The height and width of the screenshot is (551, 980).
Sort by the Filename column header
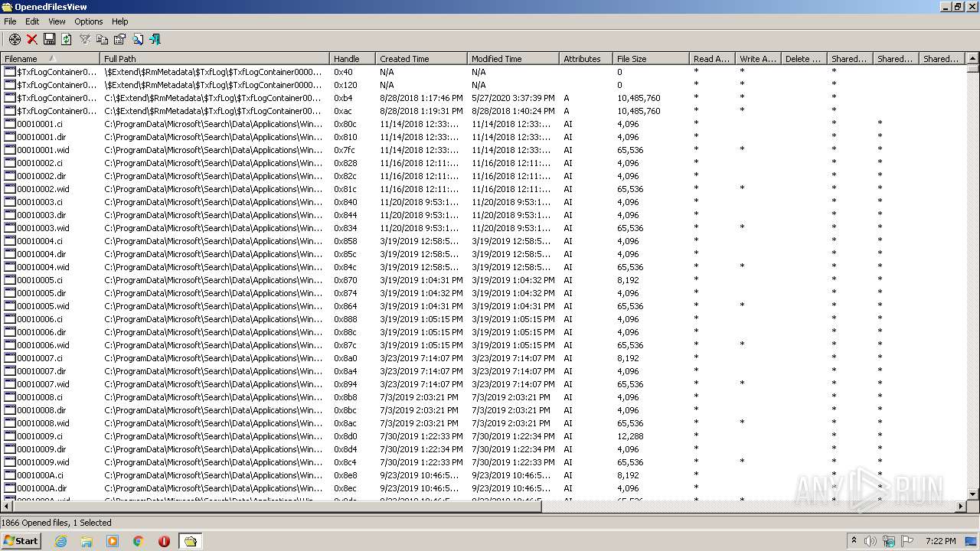tap(50, 58)
